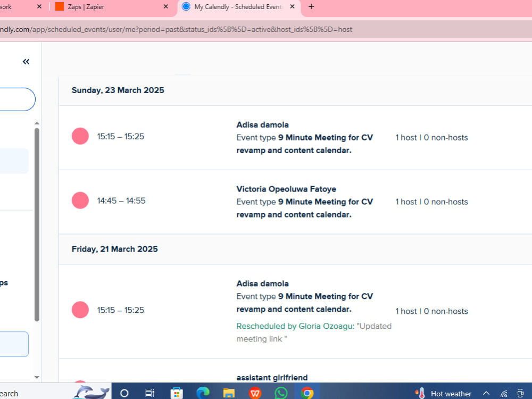Click the 15:15 – 15:25 time on Friday 21 March
This screenshot has height=399, width=532.
(120, 310)
